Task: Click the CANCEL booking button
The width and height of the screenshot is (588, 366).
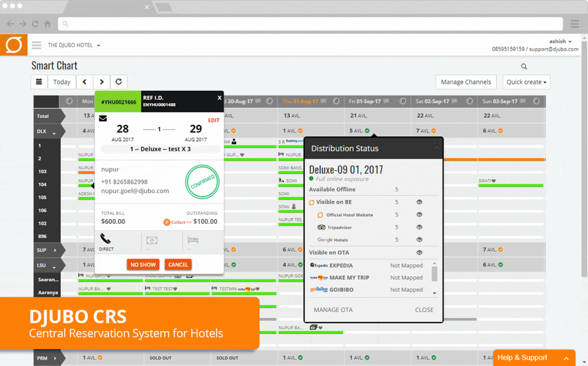Action: coord(178,264)
